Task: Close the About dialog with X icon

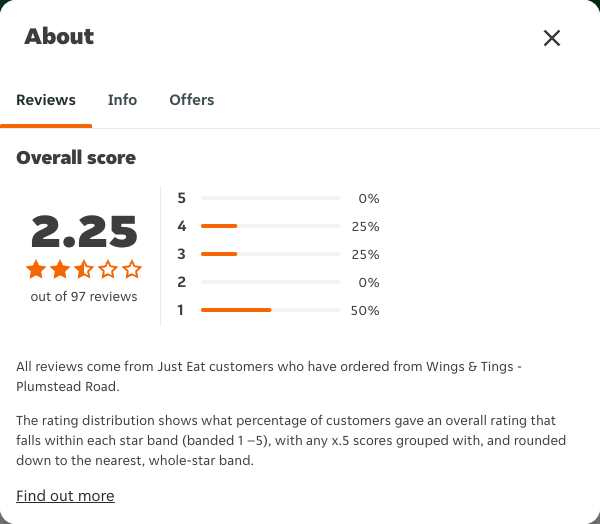Action: tap(552, 38)
